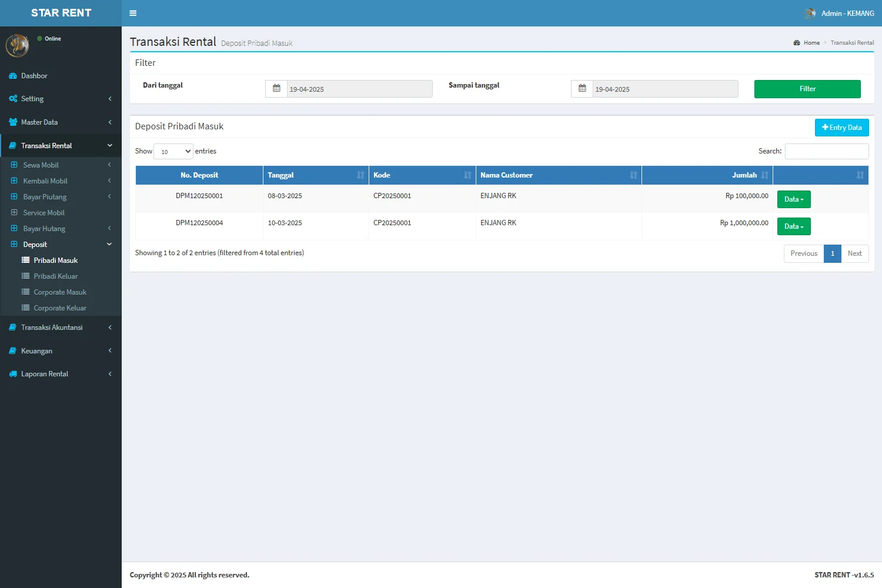882x588 pixels.
Task: Click the breadcrumb Home dashboard icon
Action: coord(797,43)
